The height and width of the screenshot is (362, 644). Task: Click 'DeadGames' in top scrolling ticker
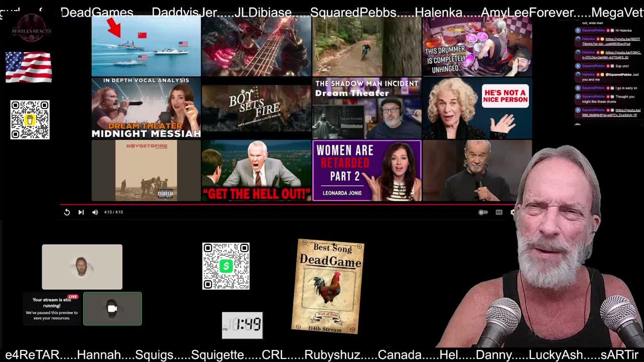click(x=97, y=13)
